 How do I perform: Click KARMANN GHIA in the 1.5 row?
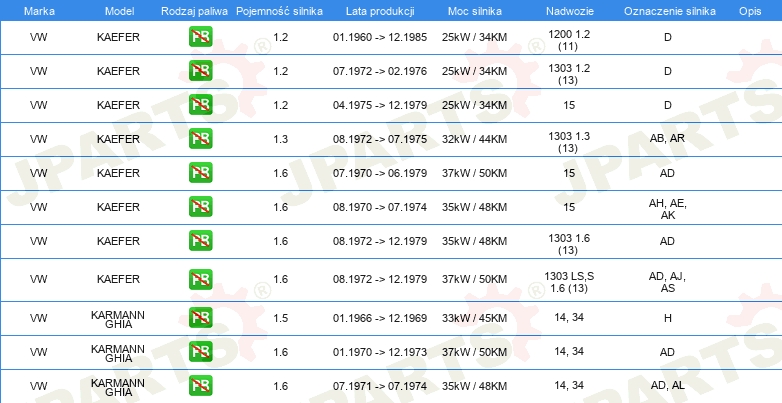point(118,320)
